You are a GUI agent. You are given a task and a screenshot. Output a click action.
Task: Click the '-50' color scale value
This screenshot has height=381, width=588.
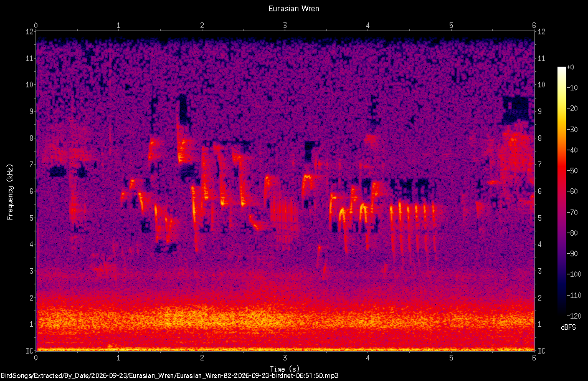572,171
